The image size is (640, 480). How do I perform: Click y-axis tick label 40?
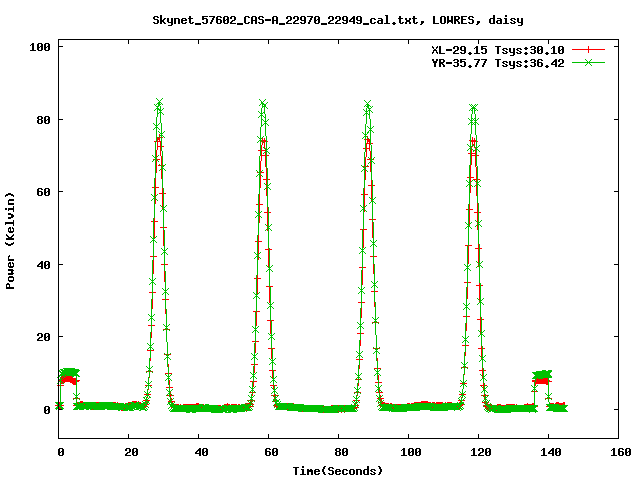point(44,265)
